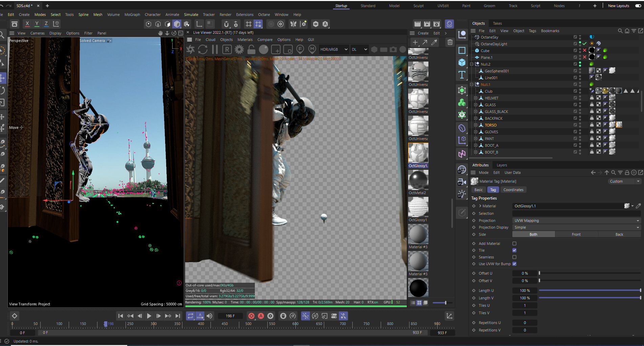The width and height of the screenshot is (644, 346).
Task: Switch to the Takes panel
Action: click(x=497, y=23)
